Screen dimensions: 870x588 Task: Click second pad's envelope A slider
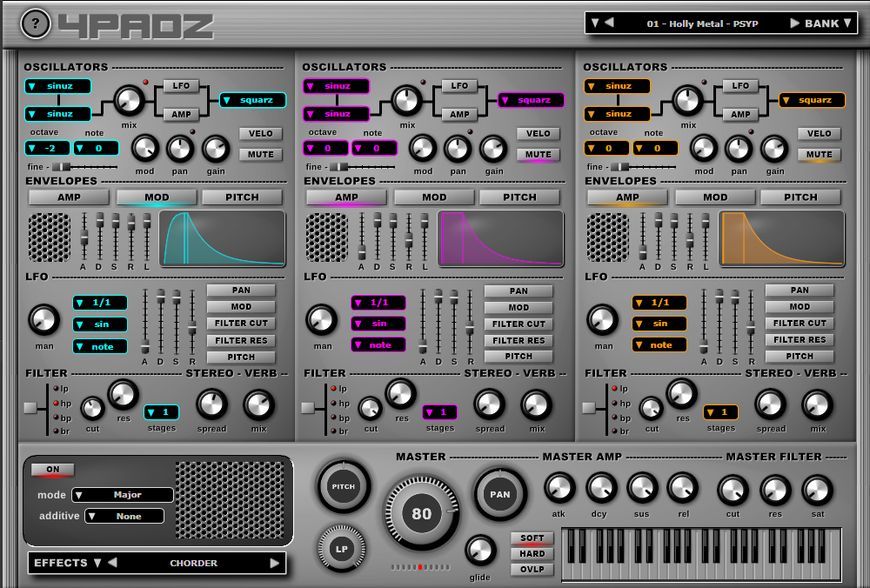click(361, 236)
